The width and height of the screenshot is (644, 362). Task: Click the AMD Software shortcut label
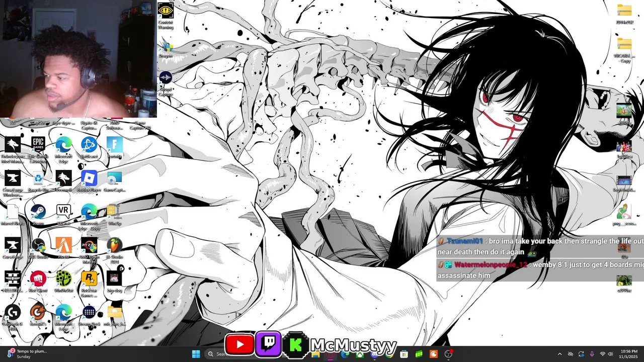tap(114, 125)
